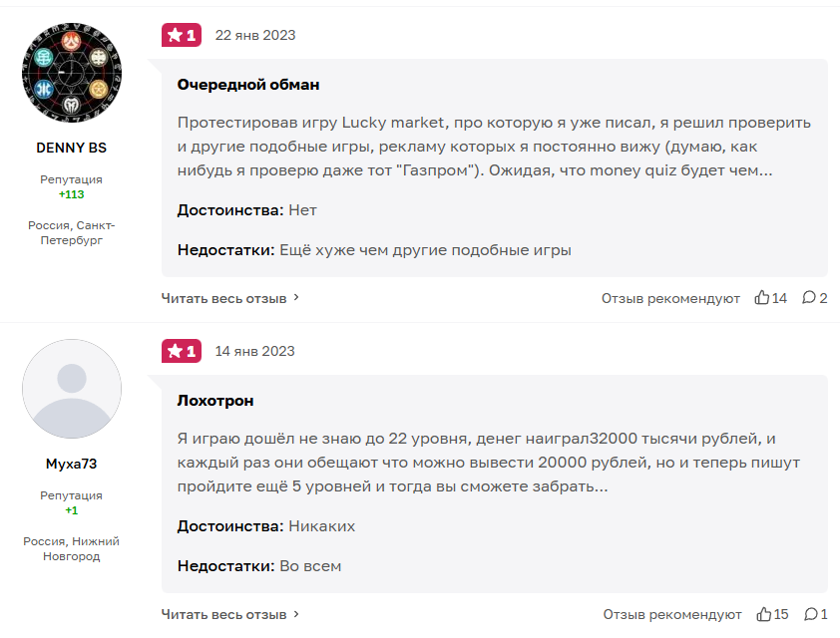Click the 1-star rating badge dated 22 янв 2023

[182, 35]
